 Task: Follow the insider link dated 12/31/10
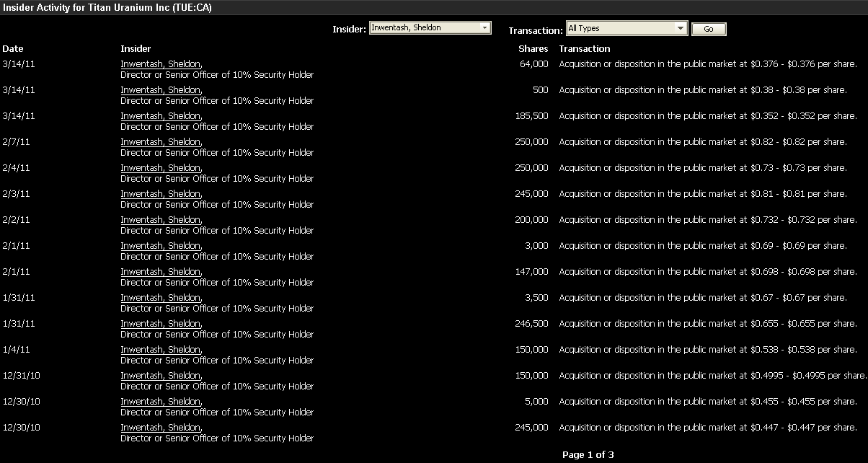pos(160,376)
